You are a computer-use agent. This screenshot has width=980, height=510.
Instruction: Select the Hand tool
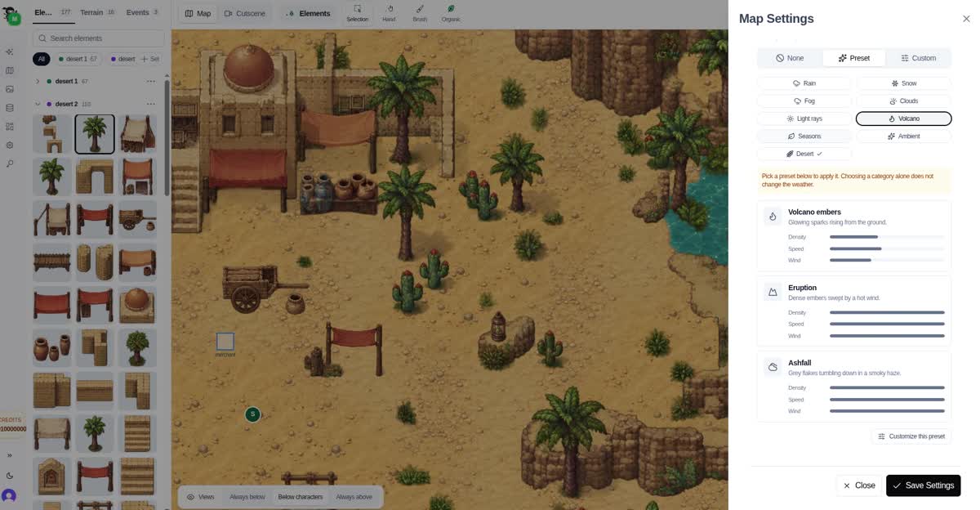tap(389, 13)
